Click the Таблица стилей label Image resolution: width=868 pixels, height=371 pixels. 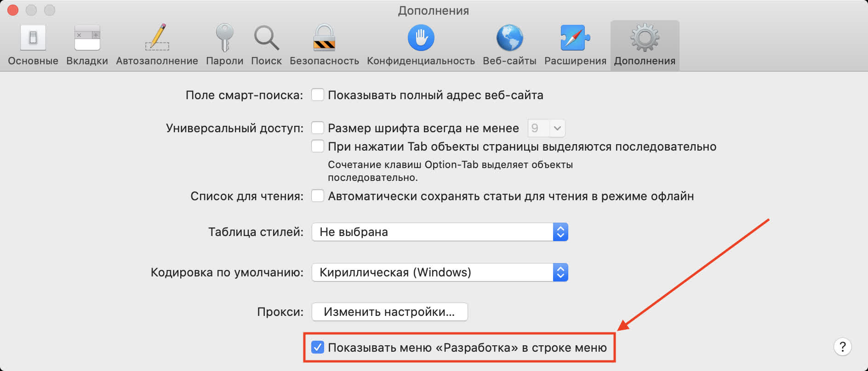click(x=256, y=232)
